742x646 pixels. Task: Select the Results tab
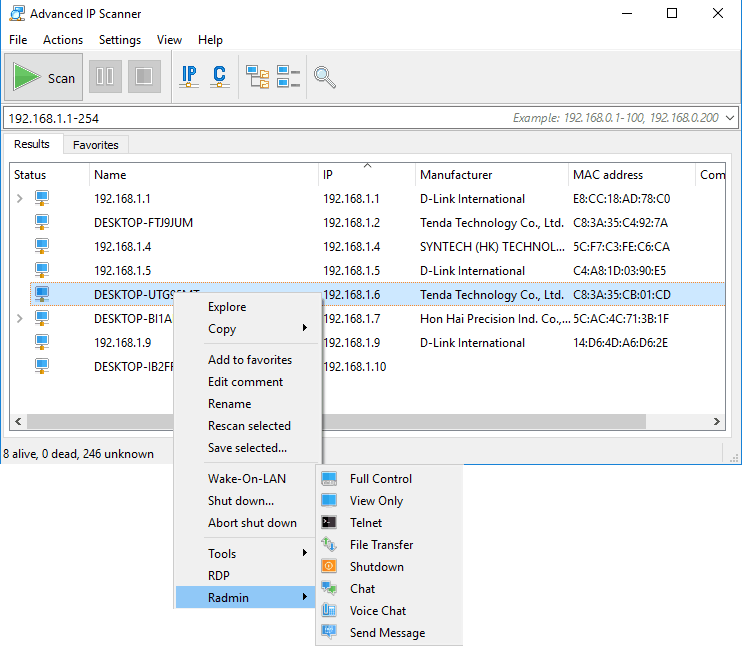(x=32, y=144)
